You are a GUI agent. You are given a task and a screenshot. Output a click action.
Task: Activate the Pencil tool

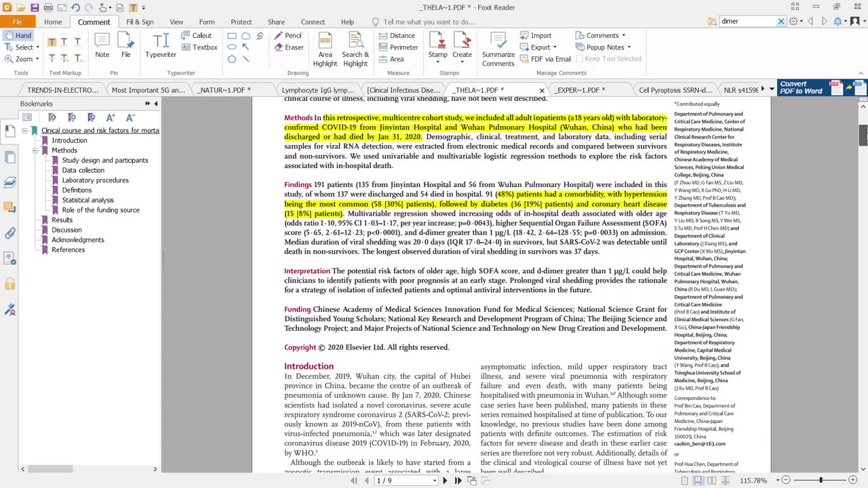288,35
